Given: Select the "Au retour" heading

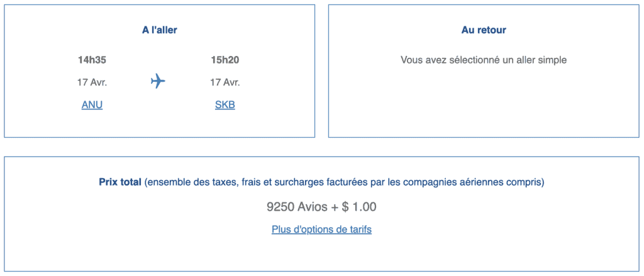Looking at the screenshot, I should [x=484, y=30].
